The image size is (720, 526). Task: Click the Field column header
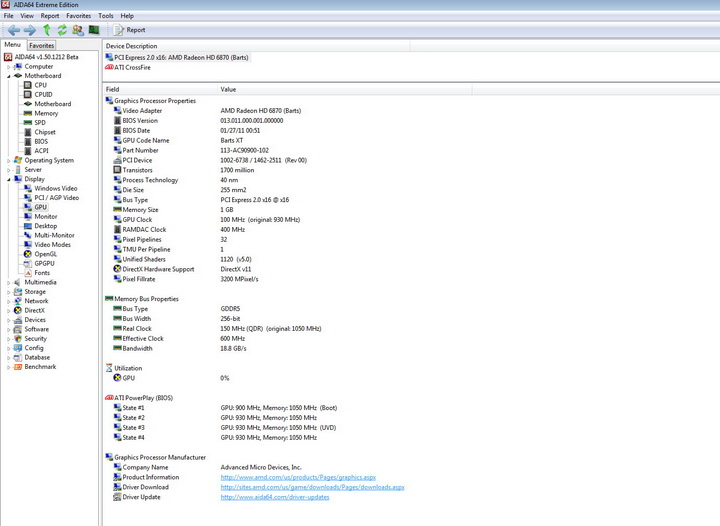[x=160, y=90]
